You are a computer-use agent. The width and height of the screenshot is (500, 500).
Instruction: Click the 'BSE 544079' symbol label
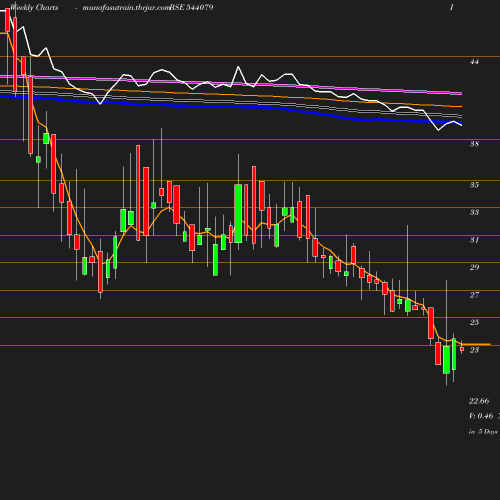[x=192, y=7]
